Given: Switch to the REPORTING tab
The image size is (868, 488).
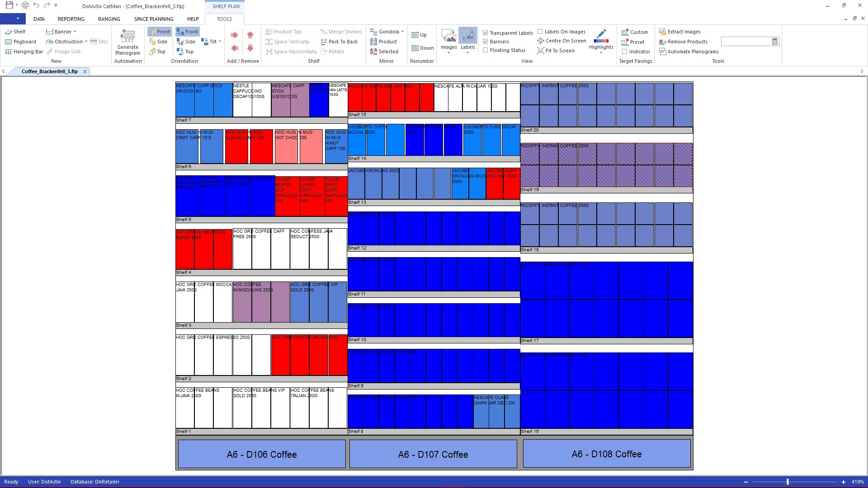Looking at the screenshot, I should (x=71, y=19).
